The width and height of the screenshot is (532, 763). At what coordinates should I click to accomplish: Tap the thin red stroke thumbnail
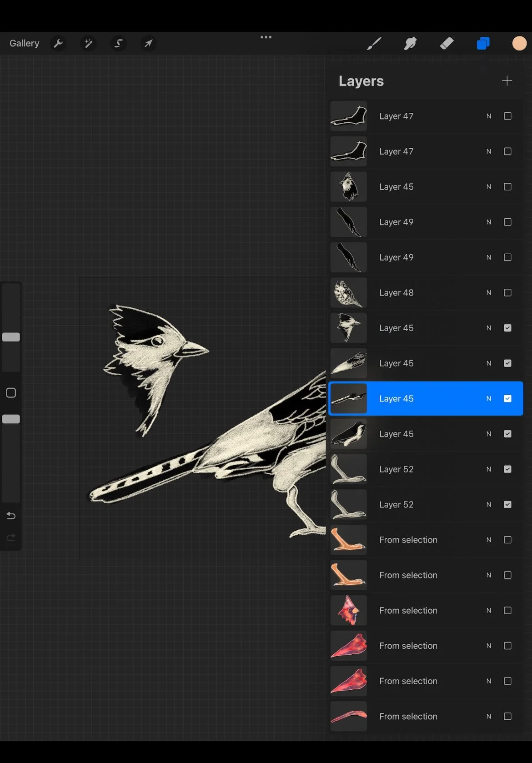click(349, 717)
